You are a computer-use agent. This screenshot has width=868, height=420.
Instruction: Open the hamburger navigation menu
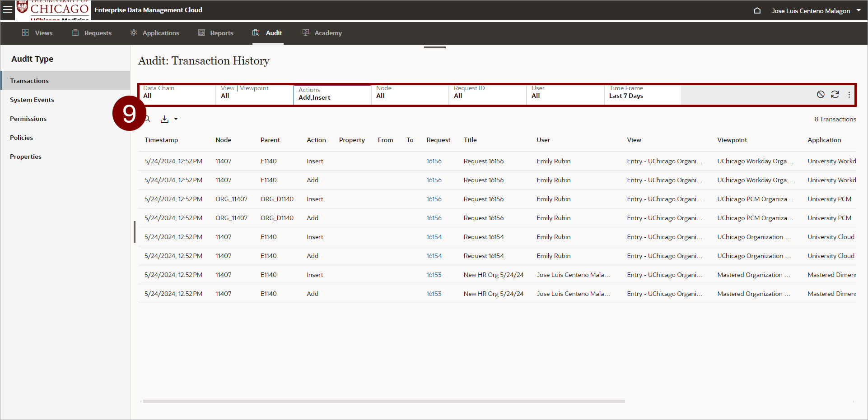(x=8, y=9)
